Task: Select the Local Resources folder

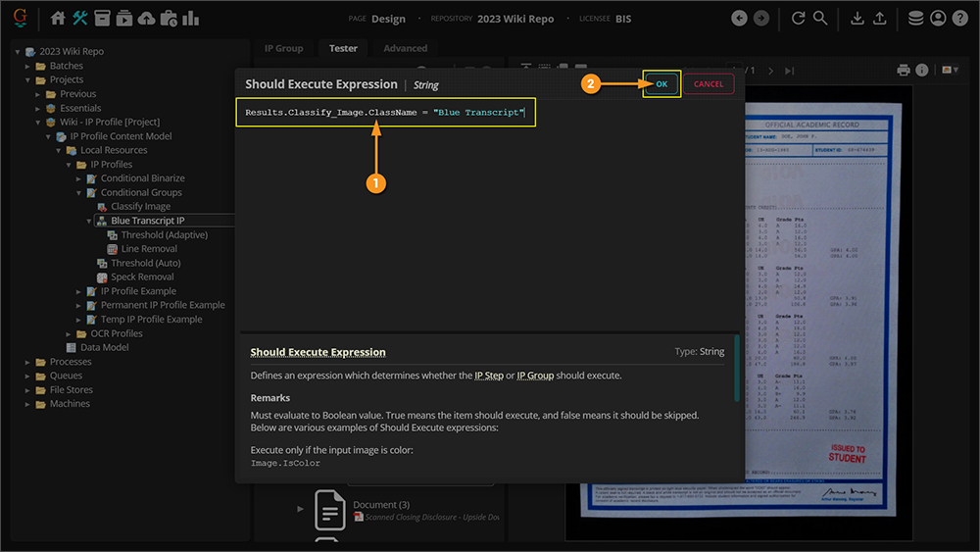Action: 113,150
